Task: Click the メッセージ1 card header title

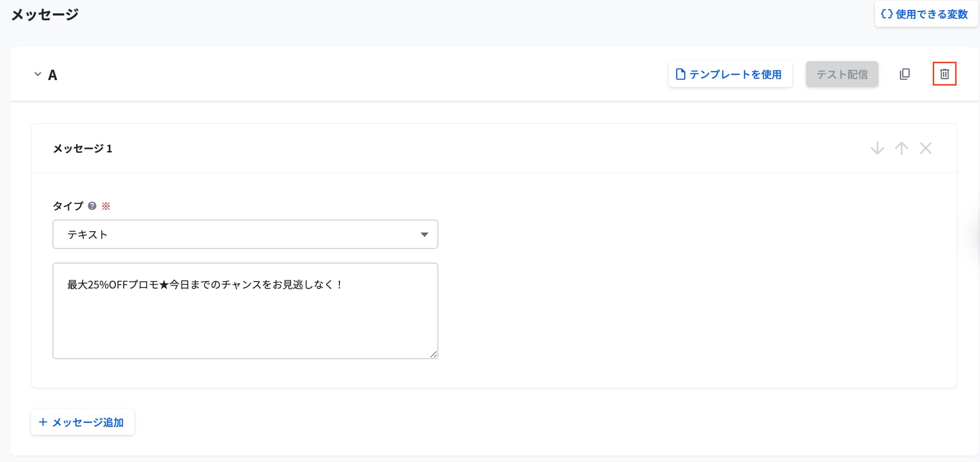Action: click(x=82, y=149)
